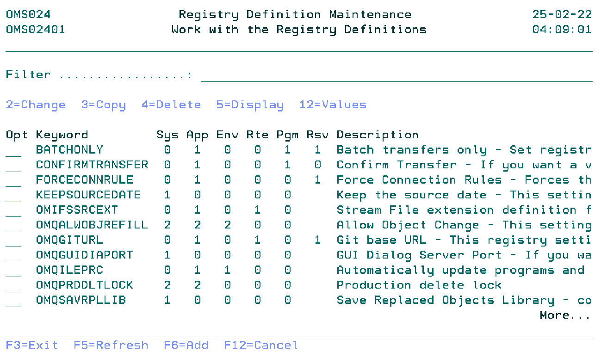Click the 12=Values option label
The width and height of the screenshot is (601, 364).
(x=333, y=105)
